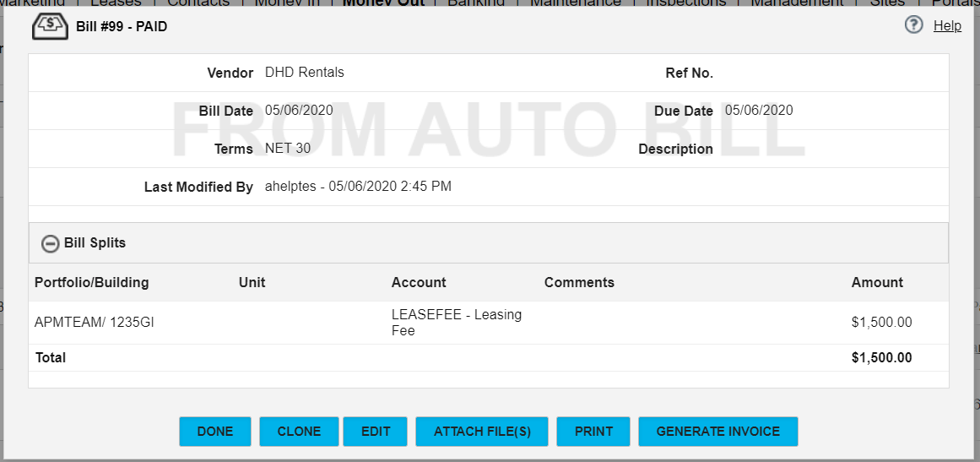Image resolution: width=980 pixels, height=462 pixels.
Task: Click the Bill #99 - PAID title
Action: click(x=122, y=27)
